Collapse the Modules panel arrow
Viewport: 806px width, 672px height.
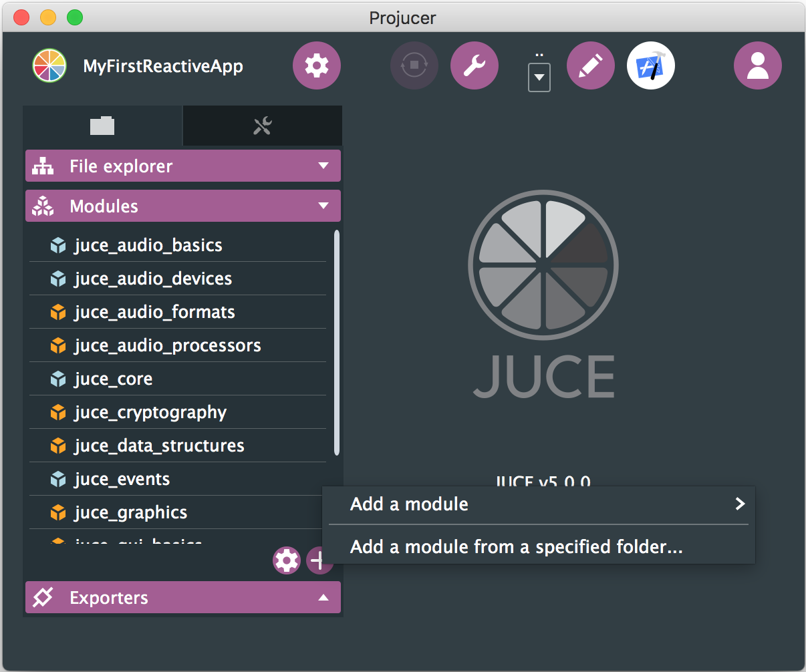point(323,206)
